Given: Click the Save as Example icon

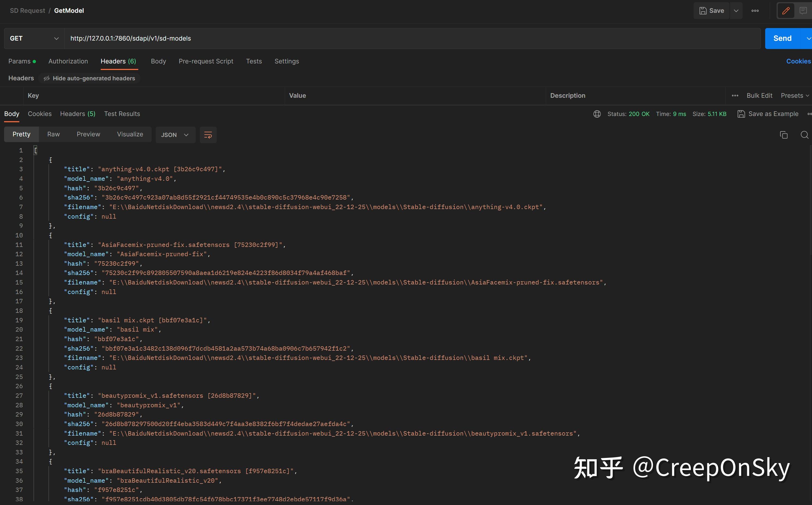Looking at the screenshot, I should pos(741,114).
